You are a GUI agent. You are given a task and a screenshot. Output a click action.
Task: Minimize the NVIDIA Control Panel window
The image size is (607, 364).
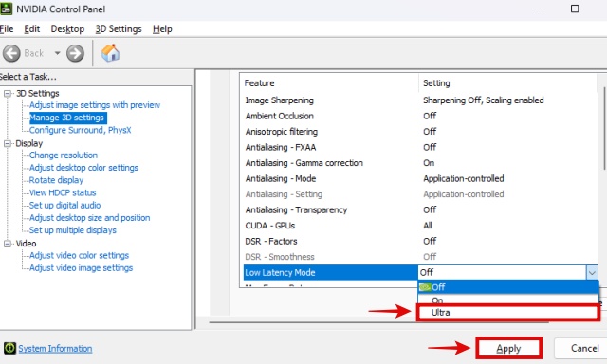[540, 9]
